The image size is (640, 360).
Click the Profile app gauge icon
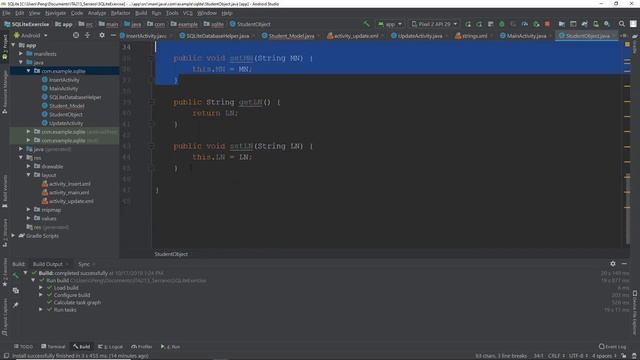pos(524,24)
